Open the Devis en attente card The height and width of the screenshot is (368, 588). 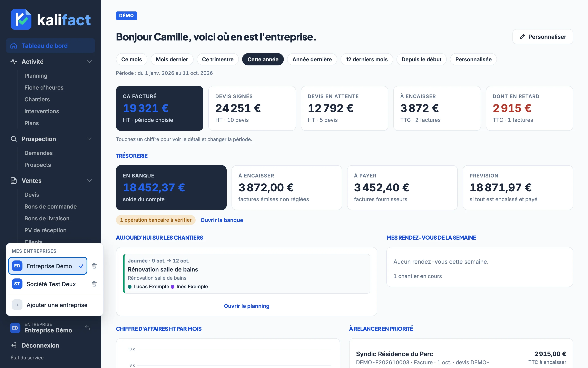[345, 108]
